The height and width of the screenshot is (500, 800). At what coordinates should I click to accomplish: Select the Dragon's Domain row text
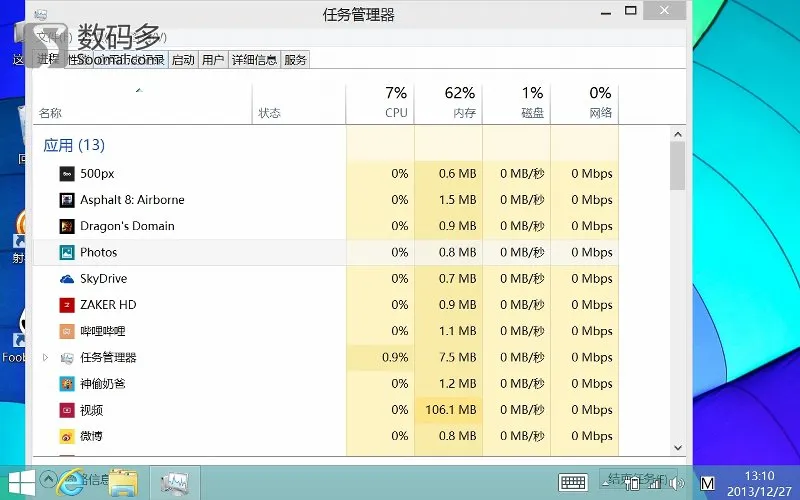(128, 226)
